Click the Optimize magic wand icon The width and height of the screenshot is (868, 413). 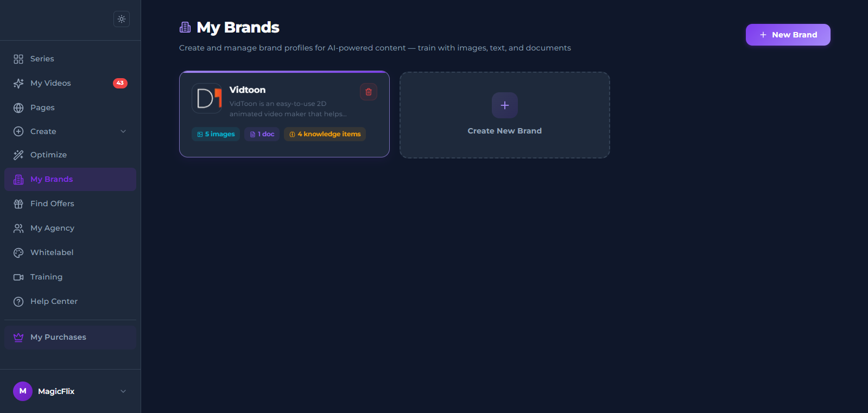click(18, 155)
